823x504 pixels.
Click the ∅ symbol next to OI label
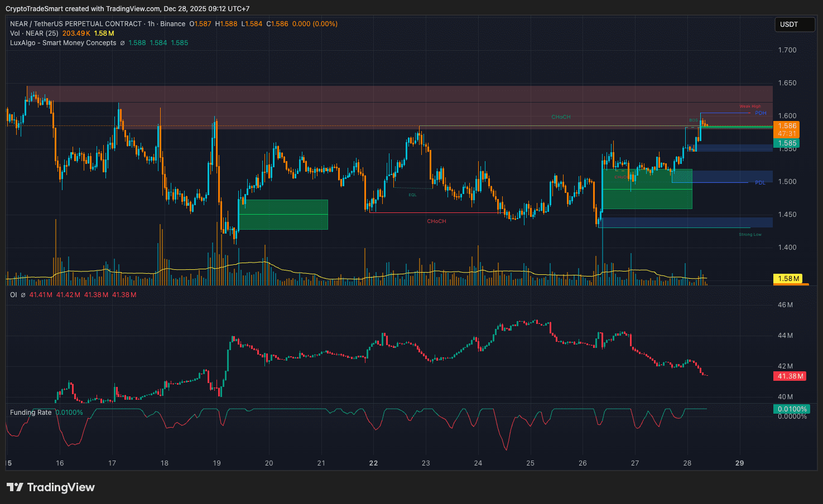23,295
